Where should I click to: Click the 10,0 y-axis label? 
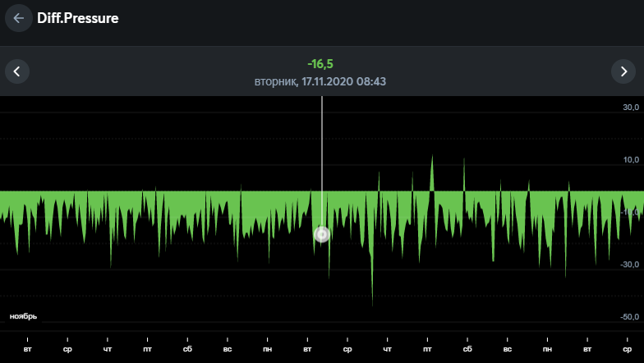(x=631, y=159)
